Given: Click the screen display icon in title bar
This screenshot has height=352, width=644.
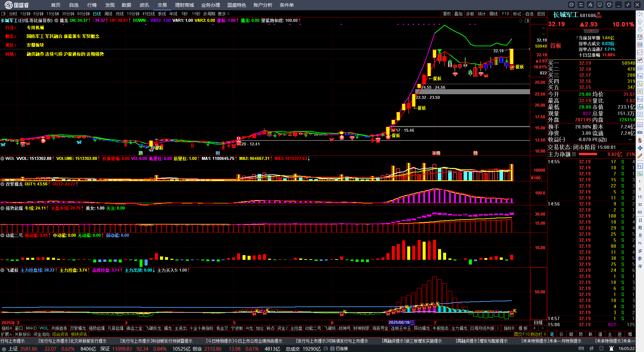Looking at the screenshot, I should pyautogui.click(x=600, y=5).
